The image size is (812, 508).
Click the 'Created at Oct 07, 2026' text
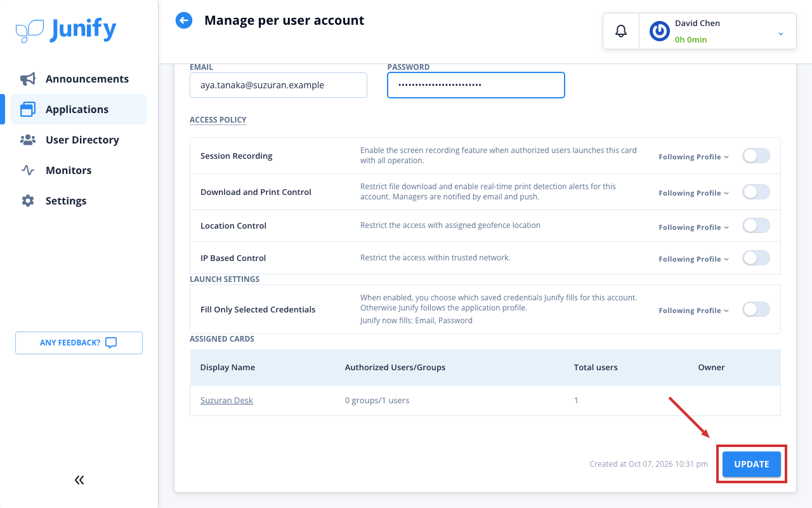tap(648, 464)
